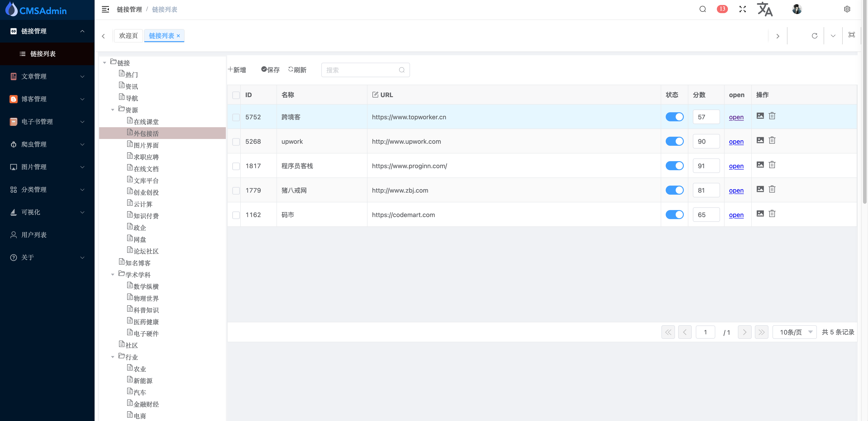Toggle the status switch for 猪八戒网
This screenshot has width=868, height=421.
coord(674,190)
